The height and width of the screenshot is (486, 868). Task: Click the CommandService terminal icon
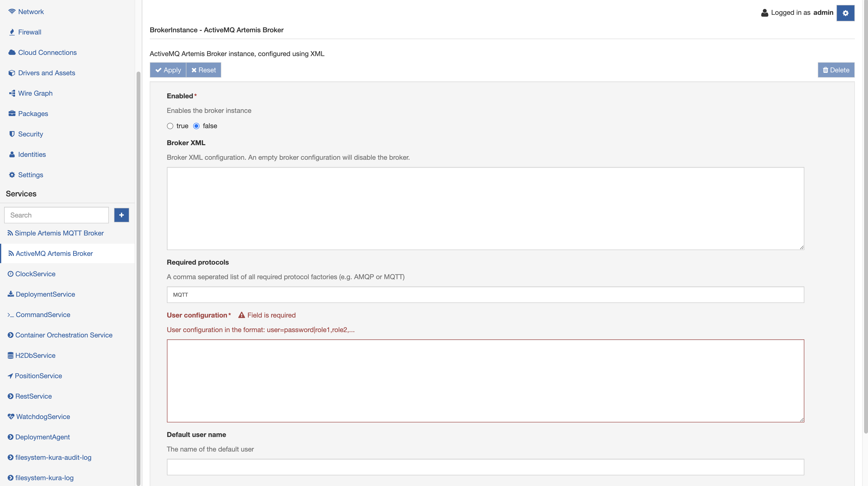[x=11, y=315]
